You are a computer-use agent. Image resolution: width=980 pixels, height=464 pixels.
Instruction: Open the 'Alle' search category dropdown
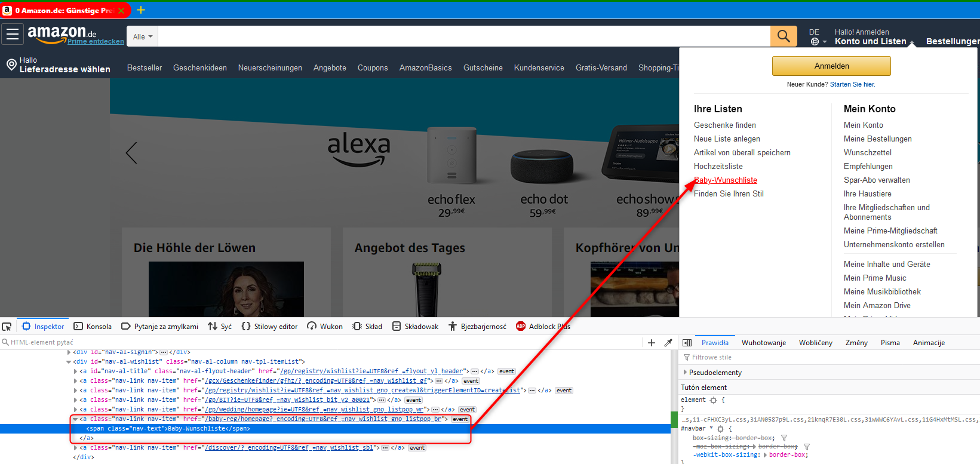coord(143,36)
